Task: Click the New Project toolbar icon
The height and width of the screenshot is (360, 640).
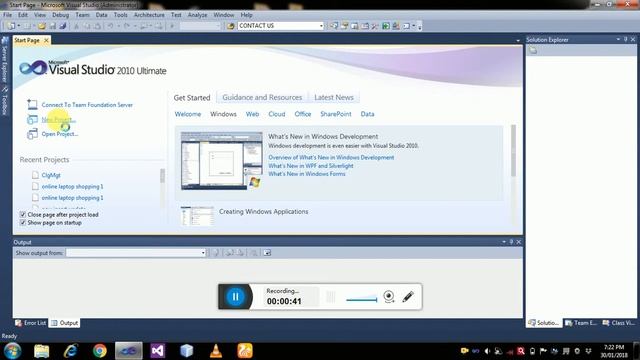Action: point(11,26)
